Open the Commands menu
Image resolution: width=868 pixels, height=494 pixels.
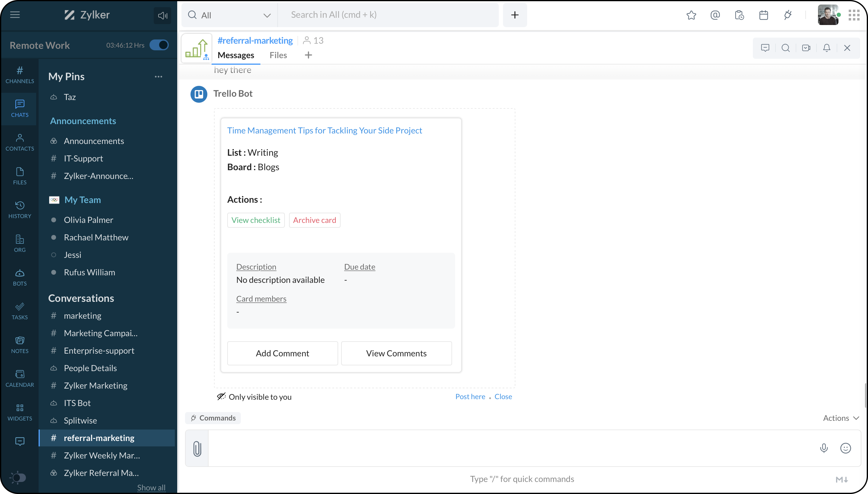coord(213,418)
